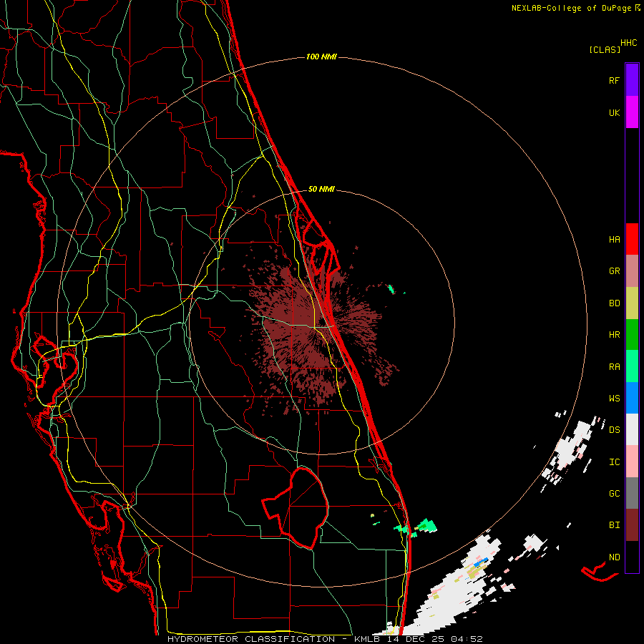Click the 100 NMI range ring label
644x644 pixels.
[321, 57]
